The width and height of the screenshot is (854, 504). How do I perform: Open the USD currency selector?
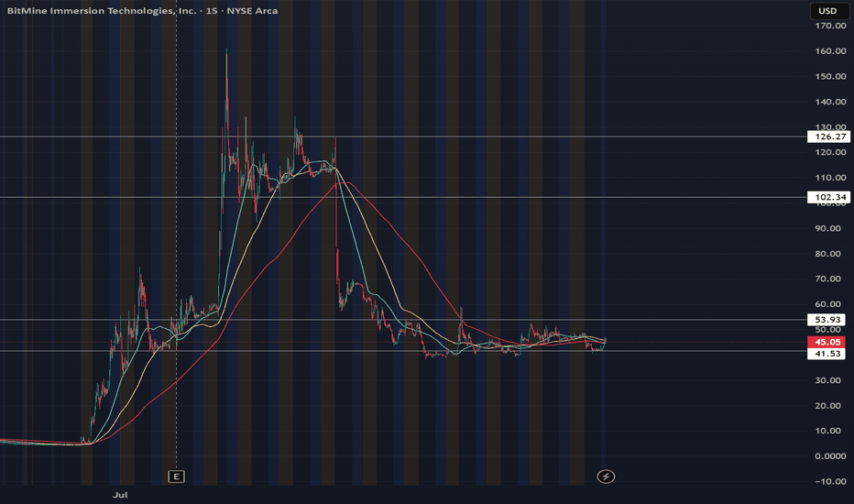(827, 11)
